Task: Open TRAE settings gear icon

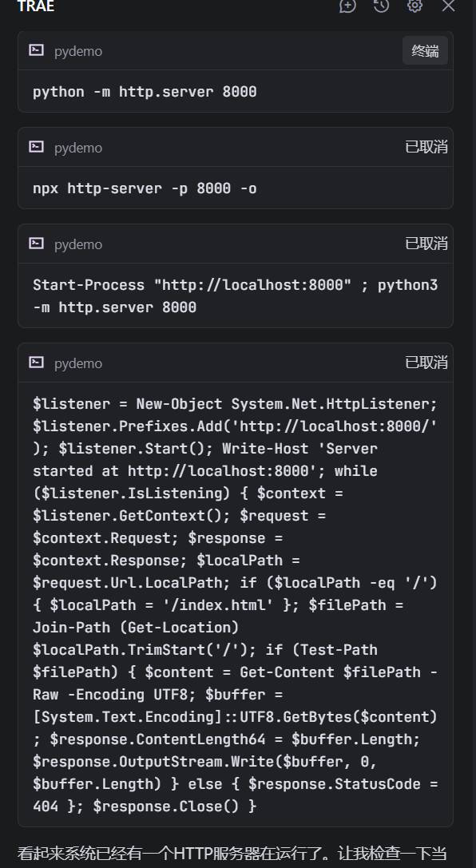Action: click(x=415, y=6)
